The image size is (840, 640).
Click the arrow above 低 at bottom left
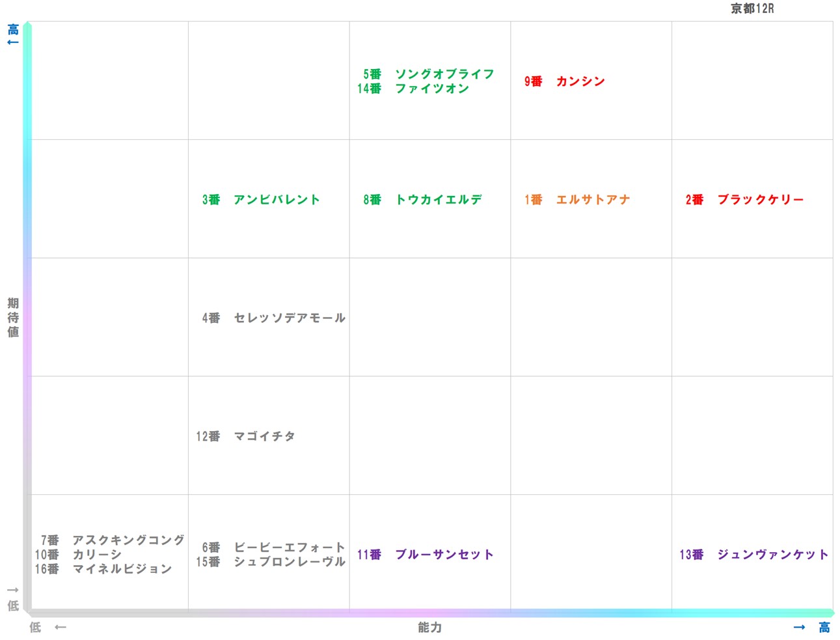point(12,590)
